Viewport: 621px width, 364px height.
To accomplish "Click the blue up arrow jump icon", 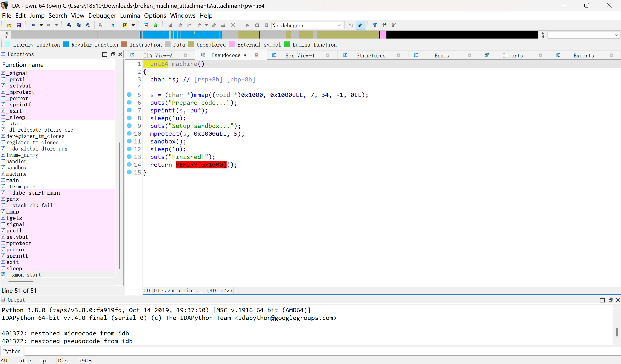I will [113, 25].
